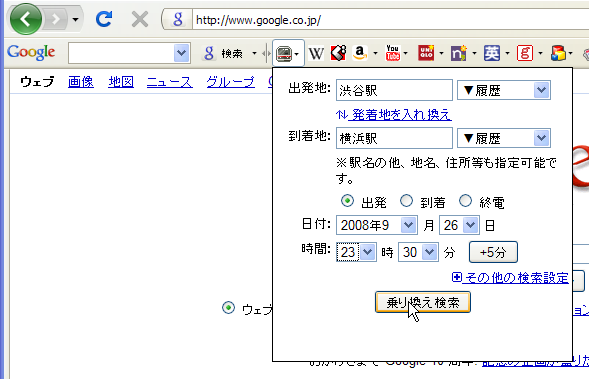Click the 到着地 arrival field with 横浜駅

click(394, 138)
